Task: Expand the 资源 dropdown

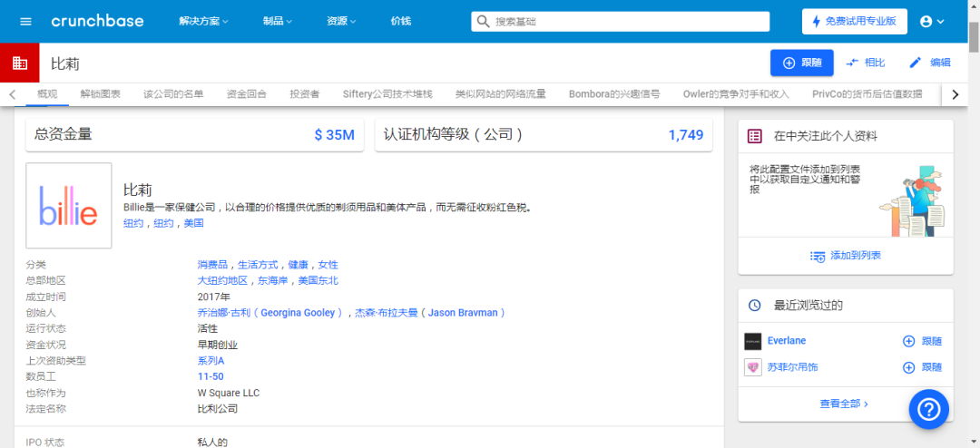Action: pos(341,21)
